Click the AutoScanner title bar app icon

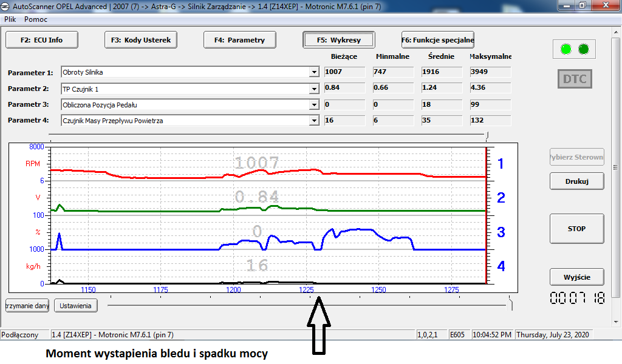tap(6, 5)
